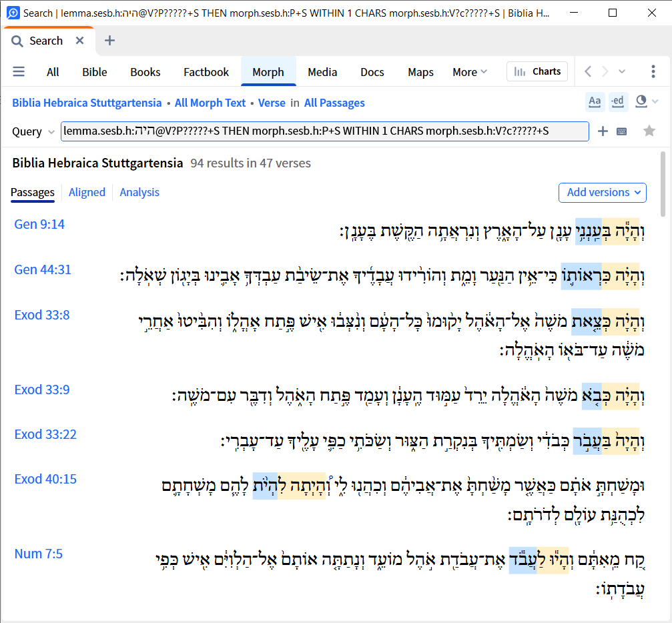
Task: Go forward in search history
Action: (605, 71)
